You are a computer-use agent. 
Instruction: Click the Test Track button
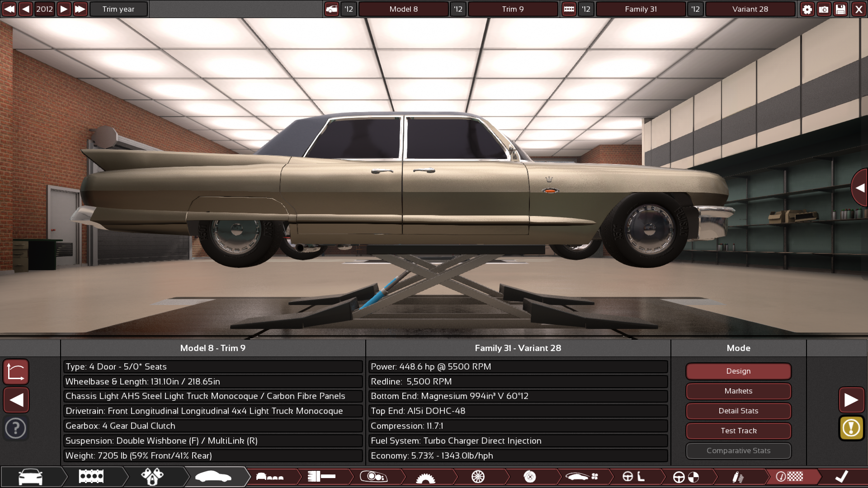click(x=738, y=431)
